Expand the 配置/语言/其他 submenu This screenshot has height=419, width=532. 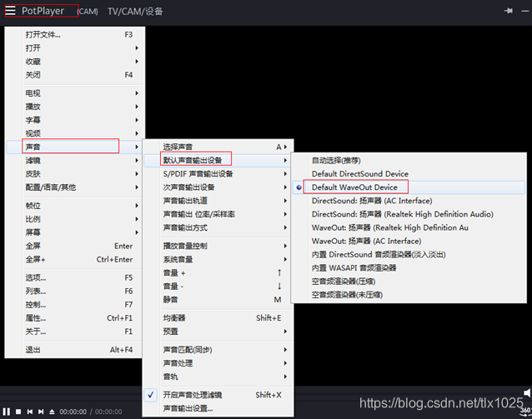coord(73,187)
